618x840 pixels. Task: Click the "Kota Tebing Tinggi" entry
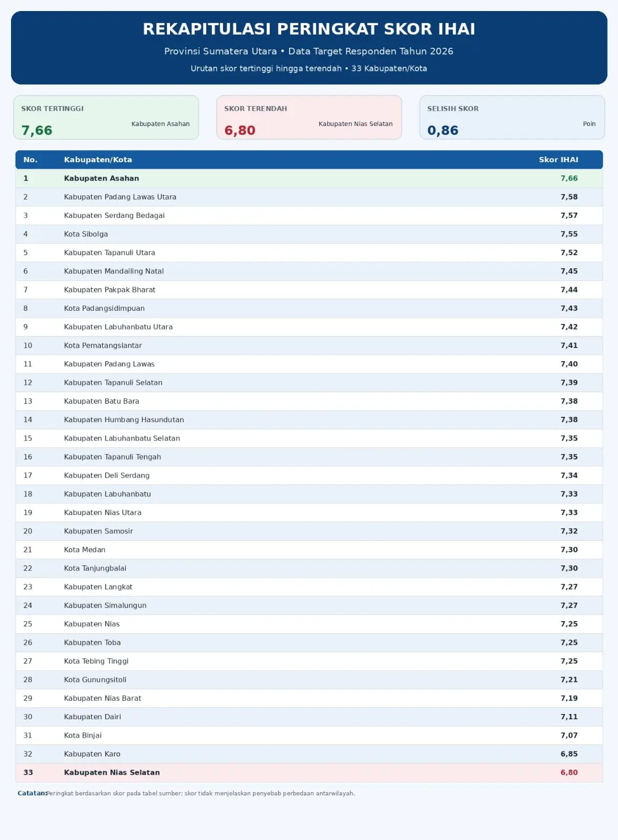(x=96, y=661)
